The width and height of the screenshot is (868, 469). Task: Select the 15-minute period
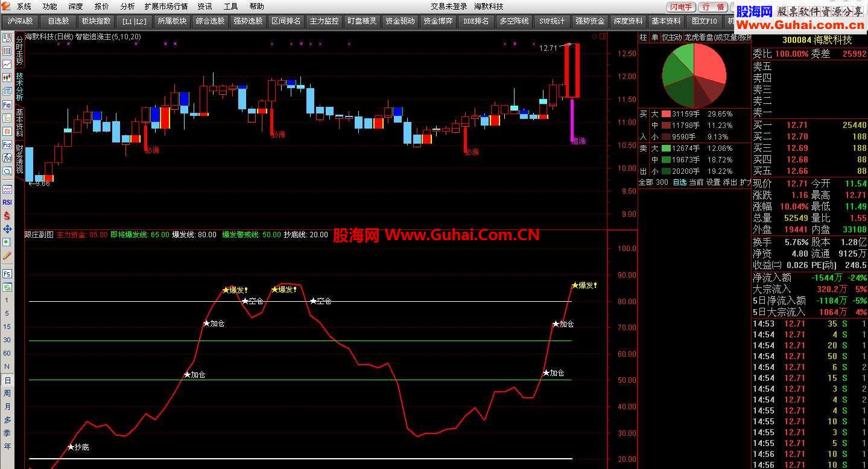pos(7,327)
